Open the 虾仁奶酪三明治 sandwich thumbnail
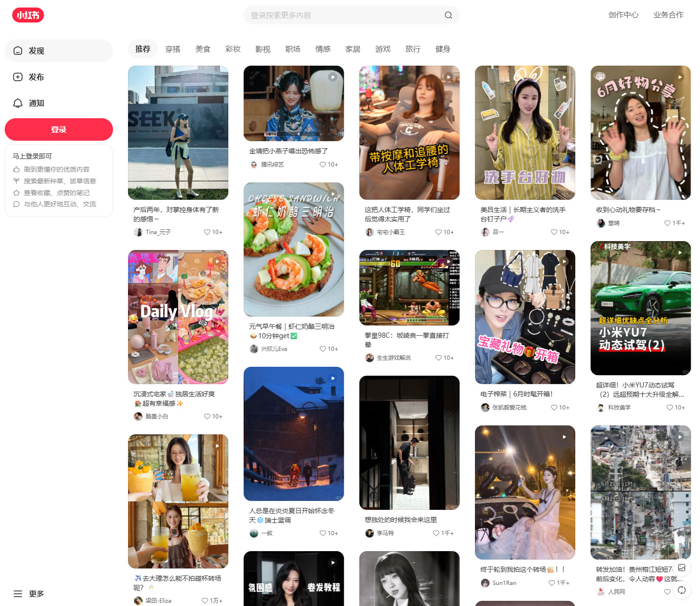The image size is (700, 606). 294,250
